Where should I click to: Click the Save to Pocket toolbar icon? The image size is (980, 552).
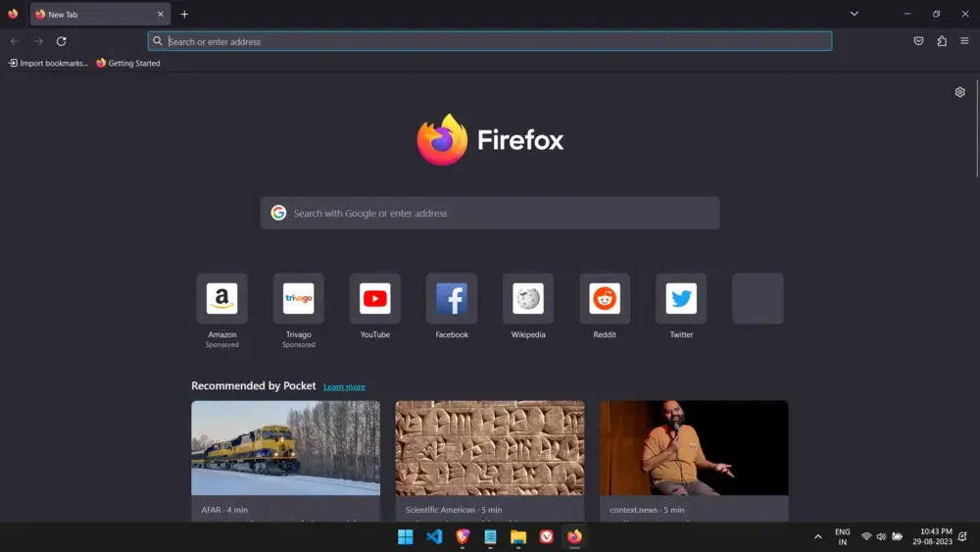(918, 41)
